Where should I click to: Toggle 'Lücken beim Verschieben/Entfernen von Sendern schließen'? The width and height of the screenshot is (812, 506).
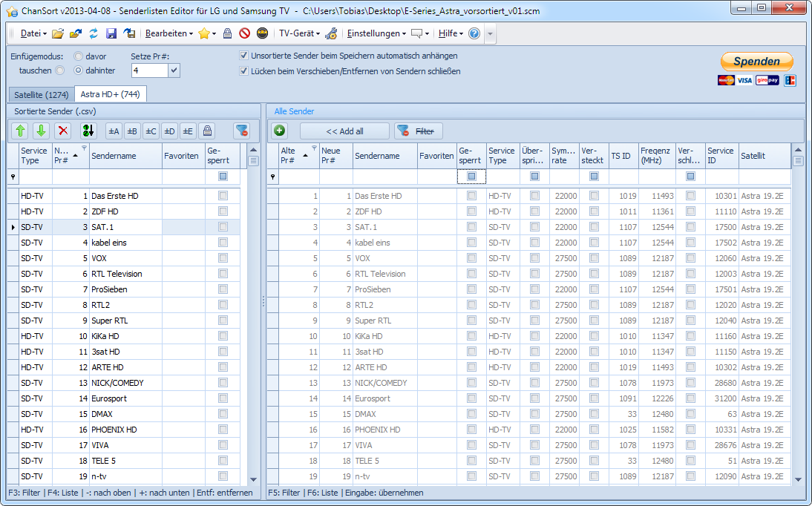tap(243, 71)
